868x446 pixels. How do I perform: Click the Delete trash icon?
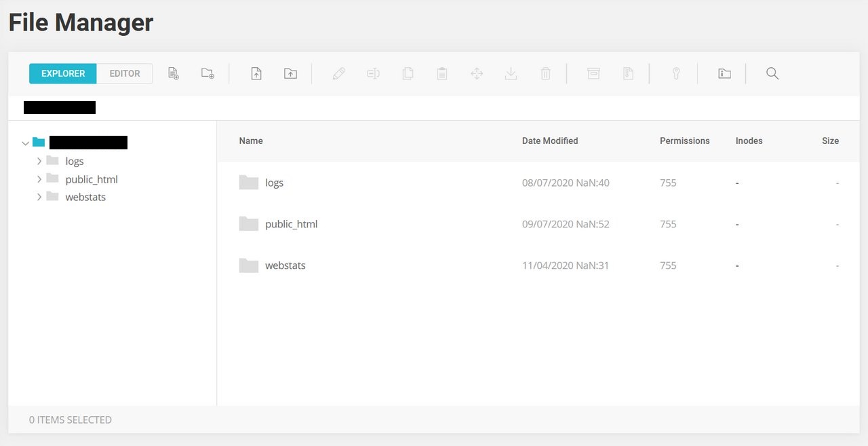(x=545, y=73)
